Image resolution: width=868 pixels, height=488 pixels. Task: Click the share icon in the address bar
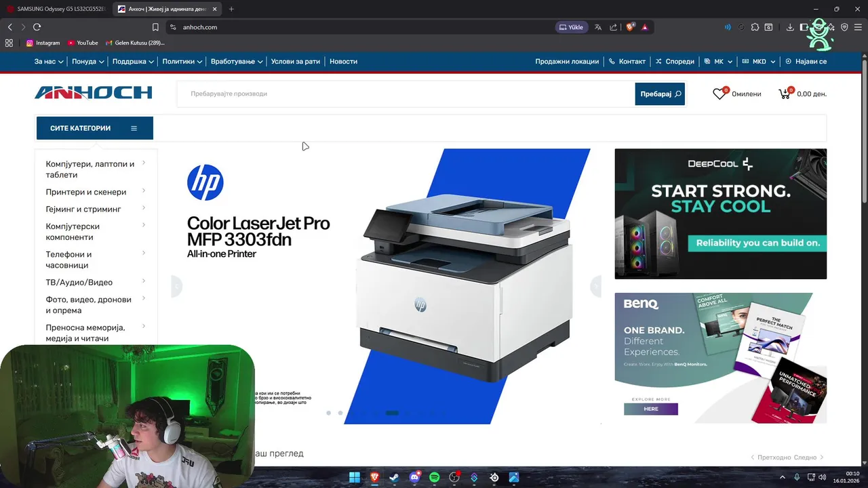click(614, 27)
